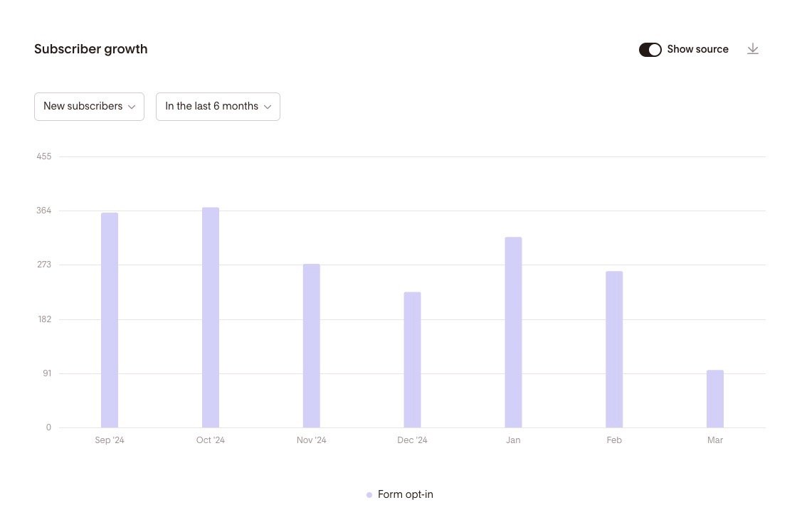Click the 455 y-axis label
Viewport: 802px width, 532px height.
[x=44, y=156]
